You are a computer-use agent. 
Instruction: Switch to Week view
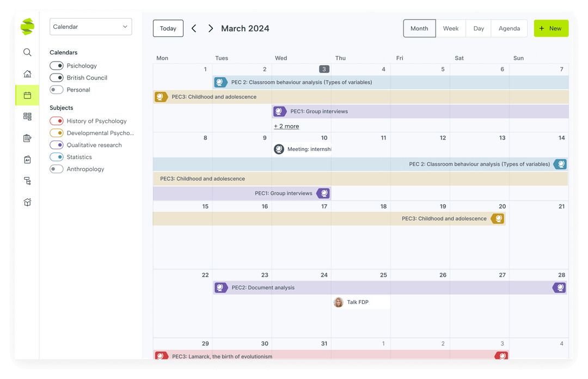tap(451, 28)
